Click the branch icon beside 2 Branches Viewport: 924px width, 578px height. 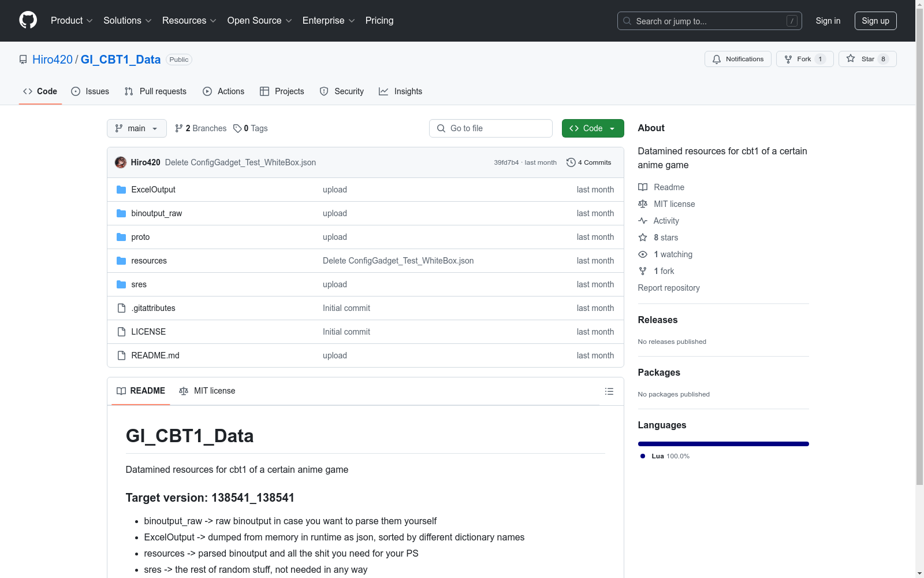tap(179, 128)
